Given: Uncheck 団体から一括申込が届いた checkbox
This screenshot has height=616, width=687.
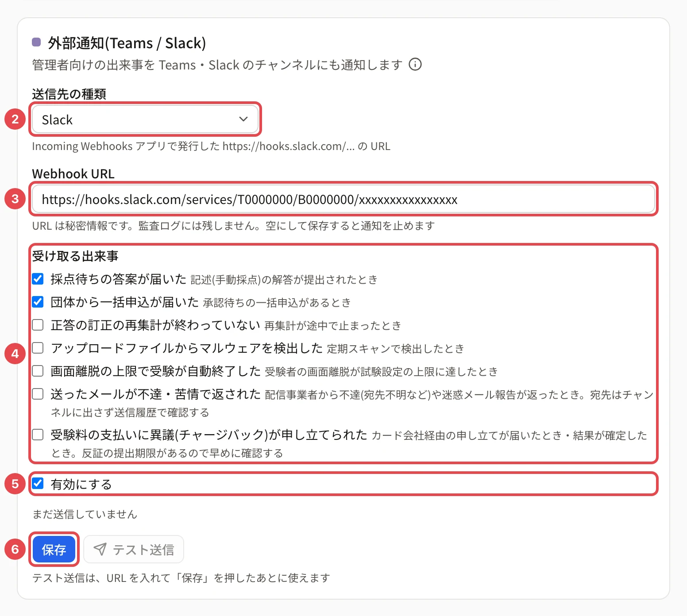Looking at the screenshot, I should (x=38, y=302).
